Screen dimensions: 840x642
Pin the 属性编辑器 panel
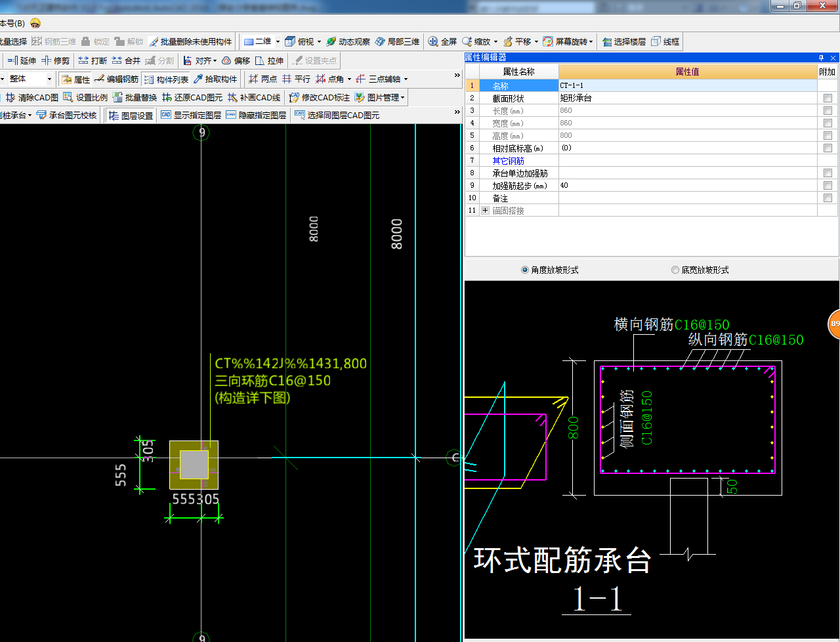(821, 58)
